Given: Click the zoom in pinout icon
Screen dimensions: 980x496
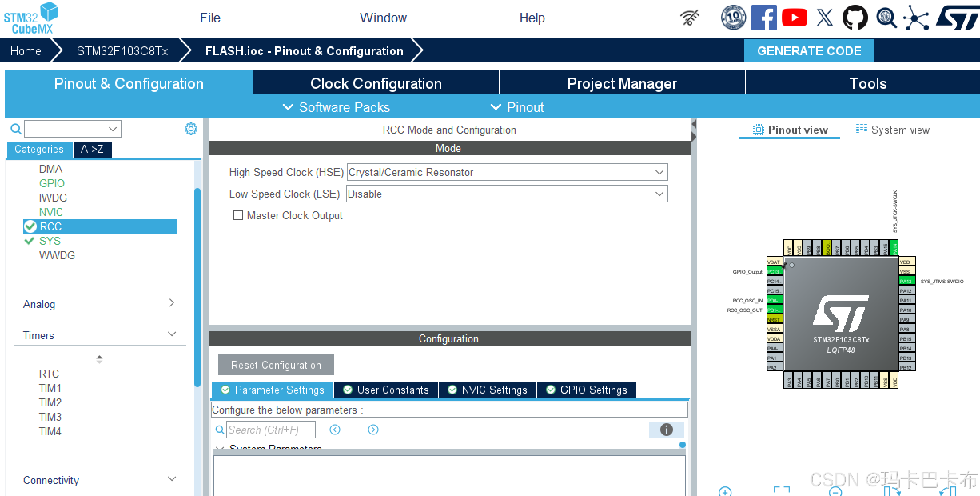Looking at the screenshot, I should [x=725, y=492].
